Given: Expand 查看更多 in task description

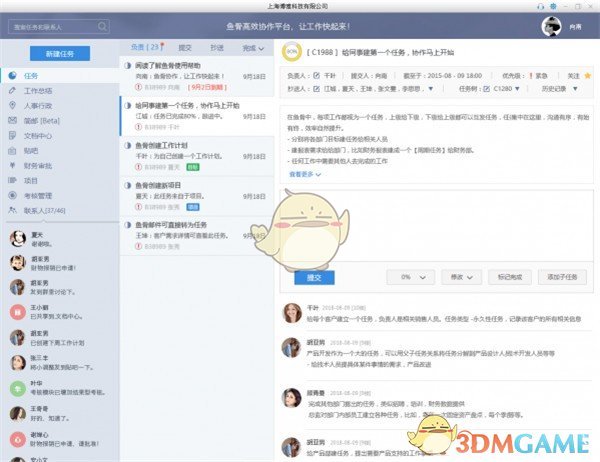Looking at the screenshot, I should click(x=305, y=174).
